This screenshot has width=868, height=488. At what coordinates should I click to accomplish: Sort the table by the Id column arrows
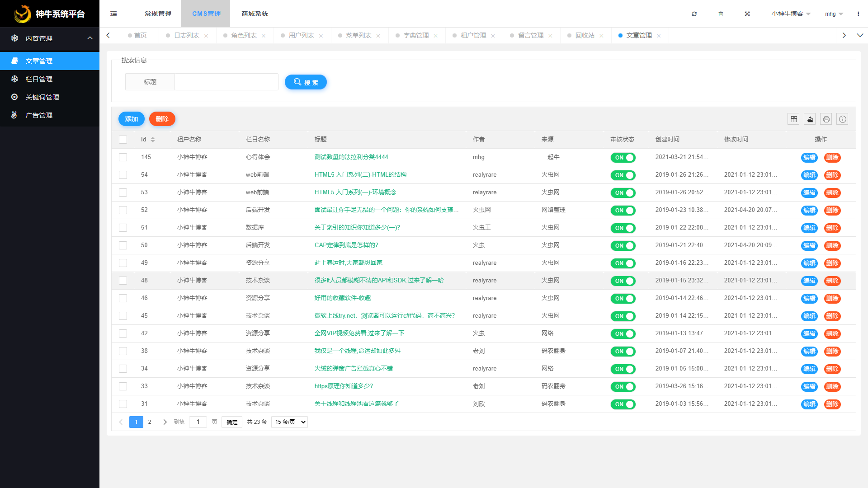[153, 140]
